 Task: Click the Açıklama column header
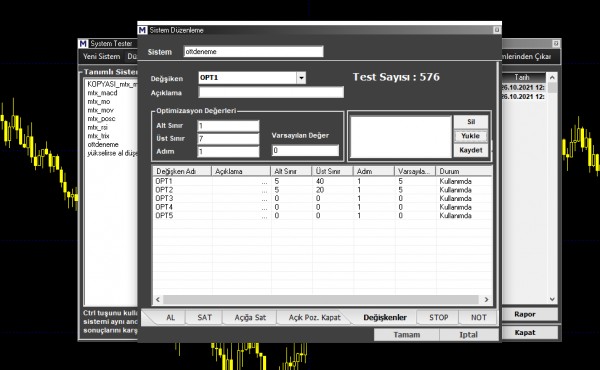click(241, 171)
